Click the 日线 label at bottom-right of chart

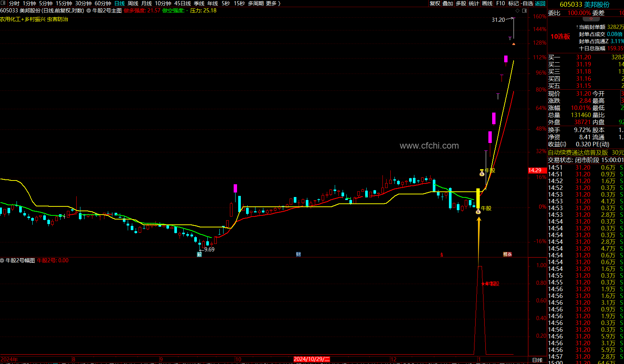tap(538, 360)
